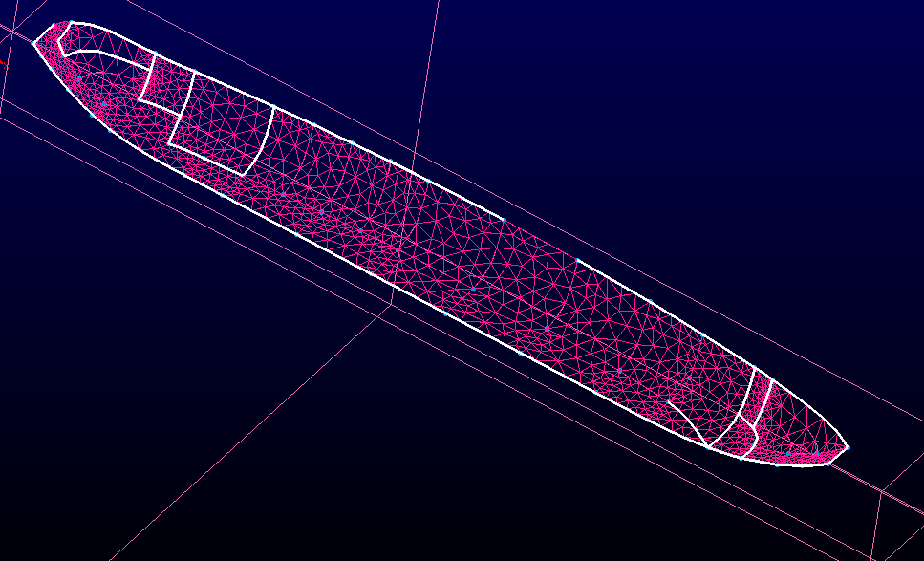Click empty dark background in upper right corner
The image size is (924, 561).
(x=812, y=76)
